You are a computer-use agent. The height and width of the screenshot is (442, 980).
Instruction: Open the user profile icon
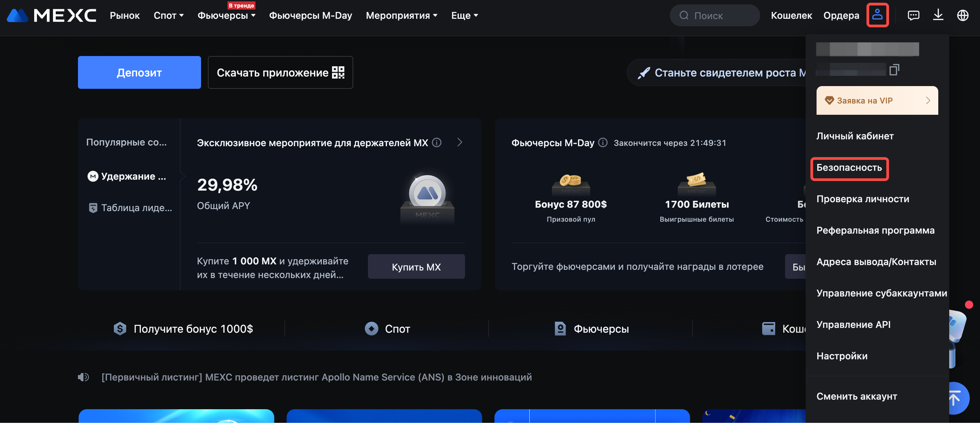(x=877, y=15)
